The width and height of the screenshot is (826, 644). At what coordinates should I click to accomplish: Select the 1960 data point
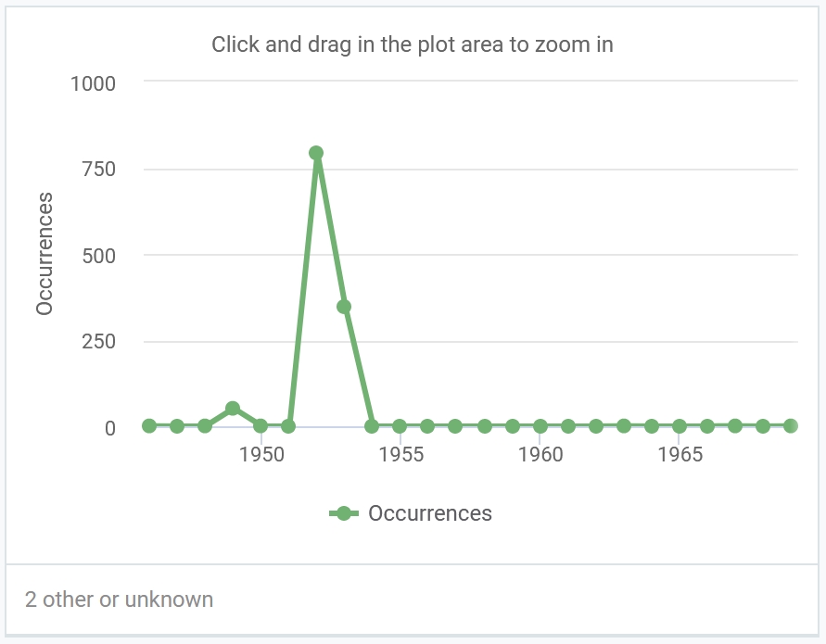click(x=540, y=425)
